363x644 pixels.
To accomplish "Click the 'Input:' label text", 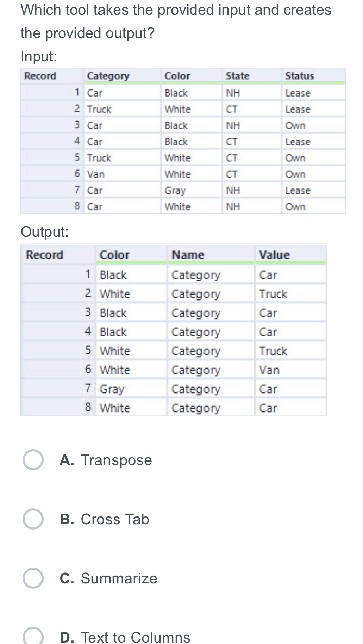I will pos(39,56).
